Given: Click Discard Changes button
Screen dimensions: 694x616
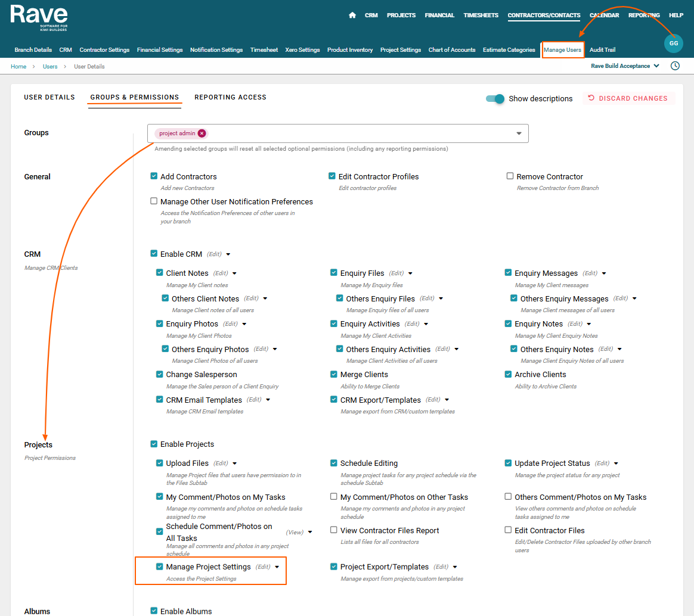Looking at the screenshot, I should (628, 98).
